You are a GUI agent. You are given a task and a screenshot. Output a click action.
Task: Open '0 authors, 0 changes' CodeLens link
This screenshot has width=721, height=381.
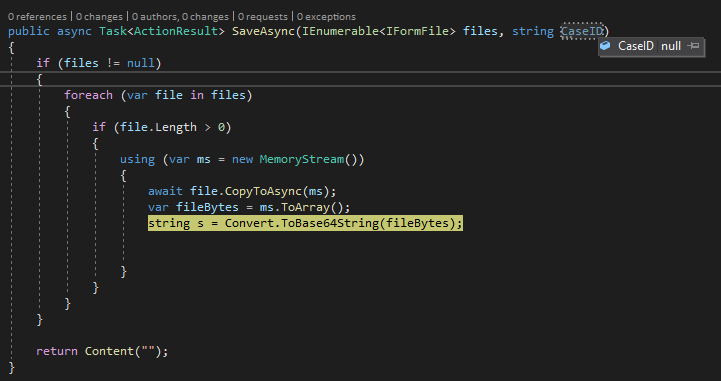click(180, 17)
